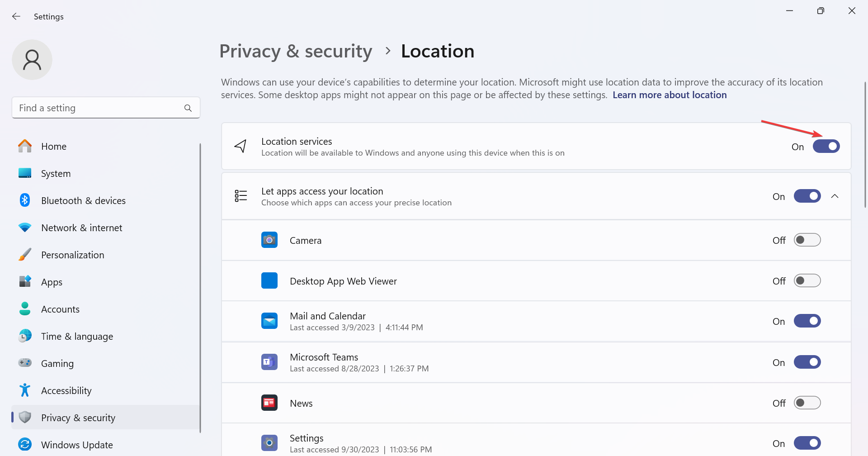Image resolution: width=868 pixels, height=456 pixels.
Task: Navigate to Privacy & security breadcrumb
Action: 296,51
